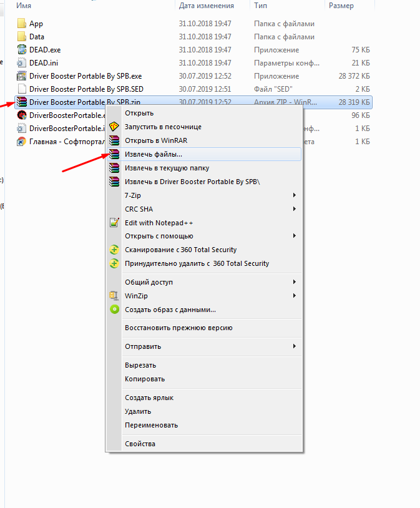The width and height of the screenshot is (420, 508).
Task: Choose Вырезать from the context menu
Action: pos(204,365)
